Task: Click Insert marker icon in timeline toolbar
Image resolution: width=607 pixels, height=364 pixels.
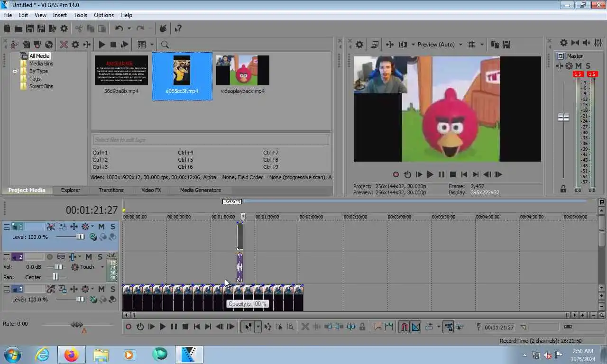Action: (377, 327)
